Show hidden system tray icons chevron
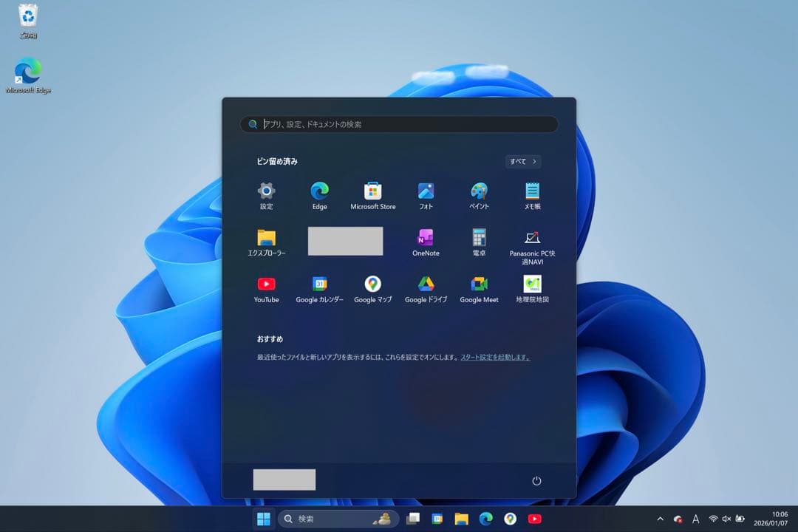This screenshot has height=532, width=798. tap(660, 519)
